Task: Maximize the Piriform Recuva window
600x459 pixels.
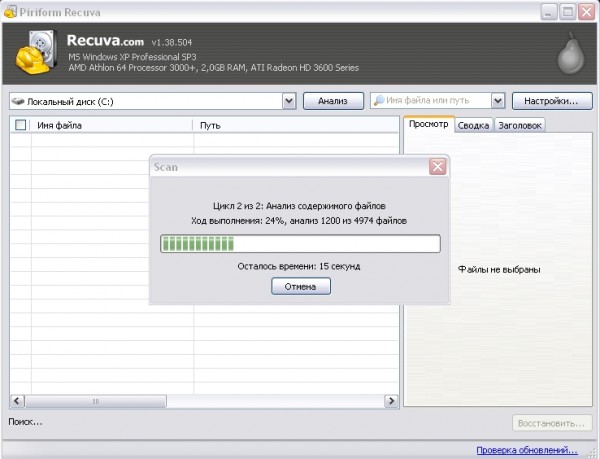Action: pos(567,12)
